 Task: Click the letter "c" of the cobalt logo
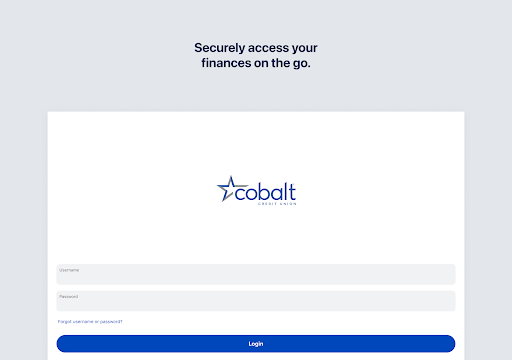240,194
